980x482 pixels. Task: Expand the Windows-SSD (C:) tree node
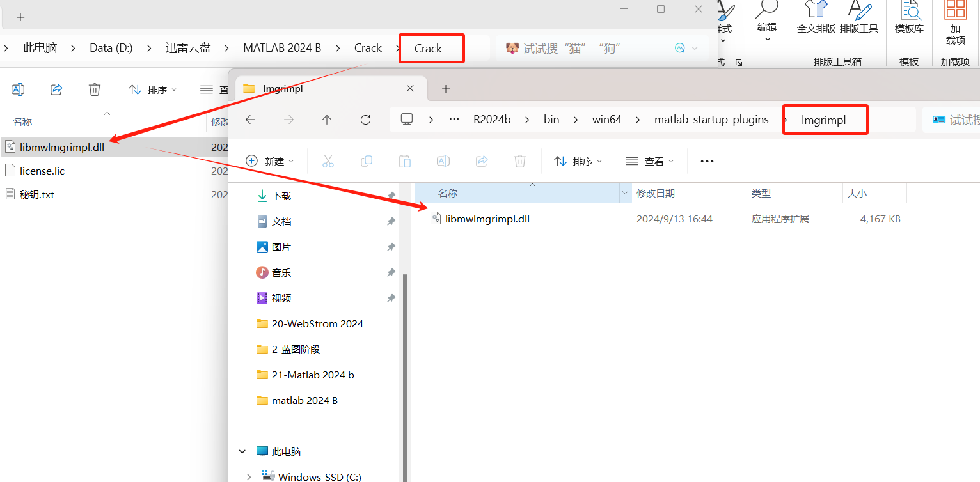[x=249, y=476]
